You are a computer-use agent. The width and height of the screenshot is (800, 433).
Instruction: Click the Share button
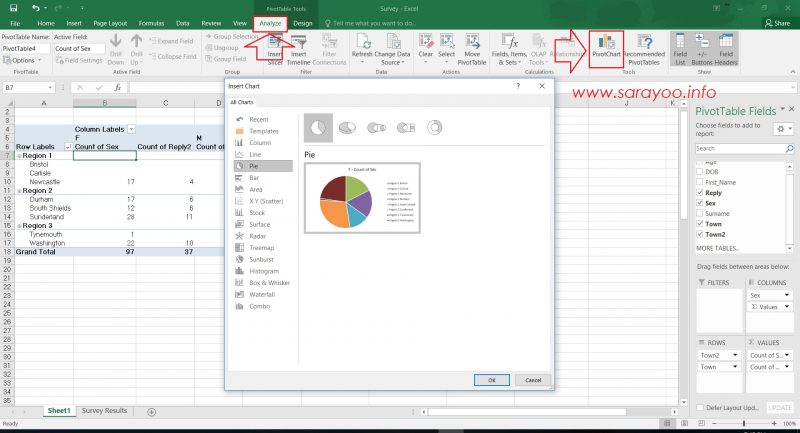[777, 23]
